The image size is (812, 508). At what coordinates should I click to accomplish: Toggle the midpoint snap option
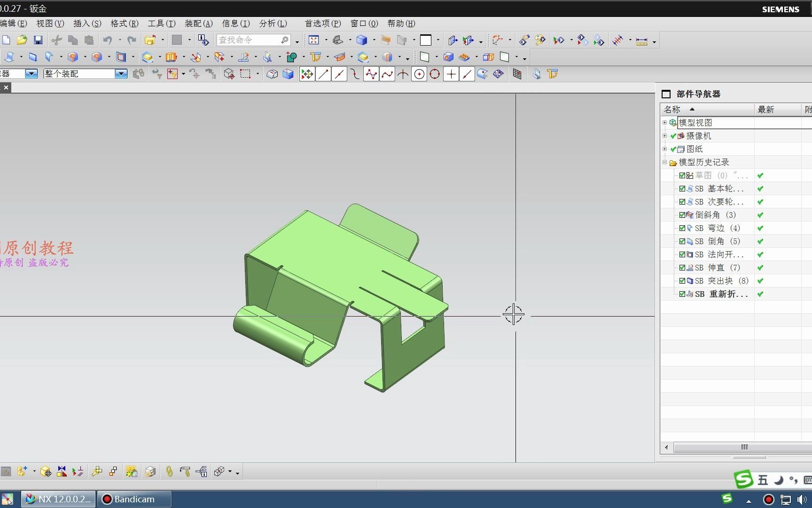click(339, 74)
